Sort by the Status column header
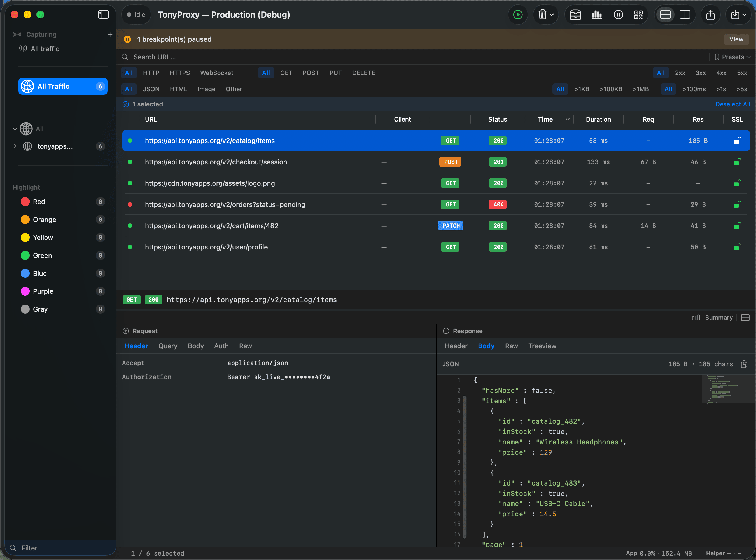This screenshot has height=560, width=756. (x=497, y=119)
